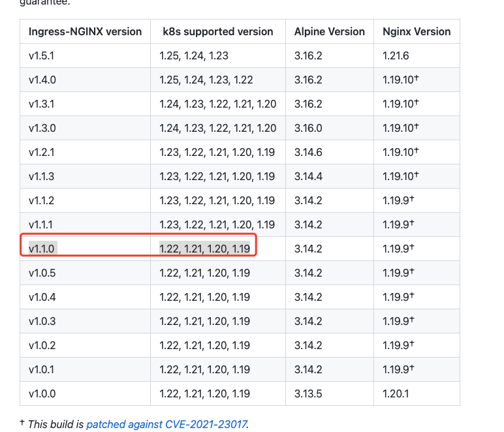Click Nginx 1.19.9 in v1.1.0 row
The width and height of the screenshot is (504, 432).
pyautogui.click(x=417, y=249)
